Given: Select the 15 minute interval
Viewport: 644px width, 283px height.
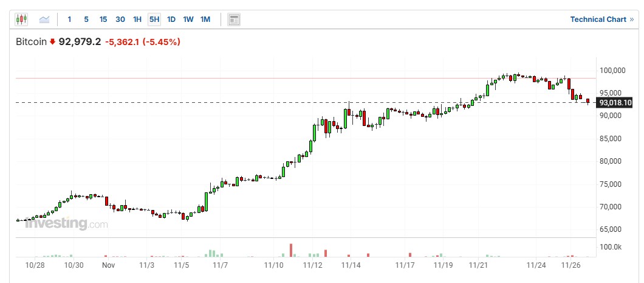Looking at the screenshot, I should [103, 19].
